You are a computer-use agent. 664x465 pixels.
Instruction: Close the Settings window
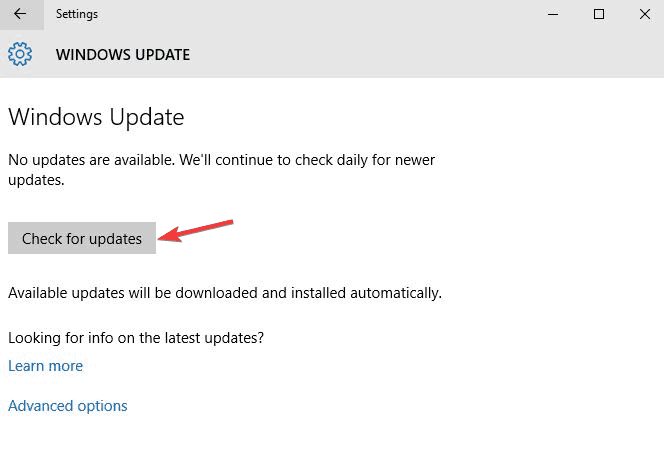pos(643,14)
